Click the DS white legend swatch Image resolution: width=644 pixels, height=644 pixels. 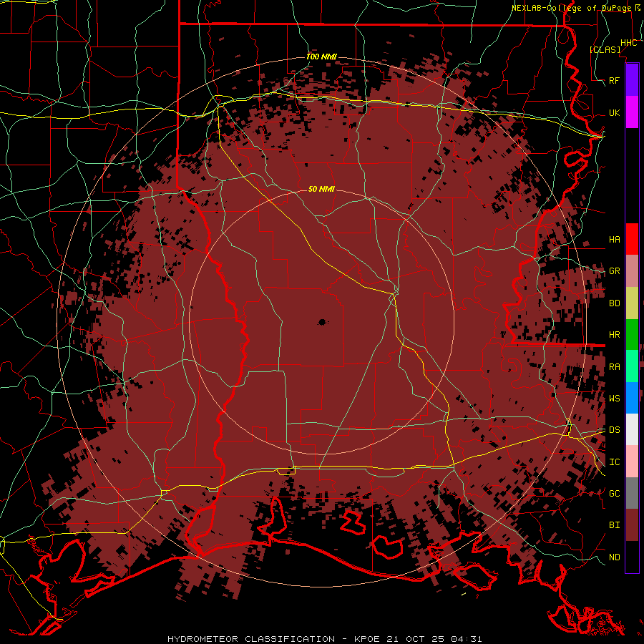(632, 429)
